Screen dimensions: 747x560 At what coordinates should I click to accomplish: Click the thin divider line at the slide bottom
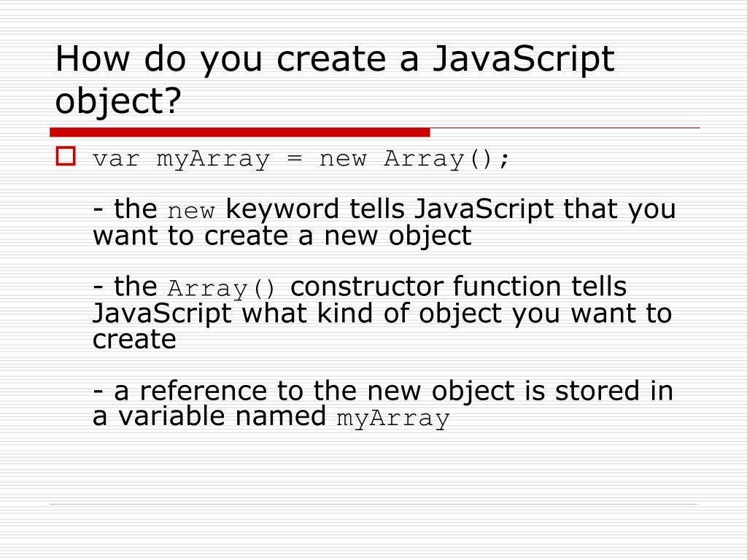click(x=373, y=504)
